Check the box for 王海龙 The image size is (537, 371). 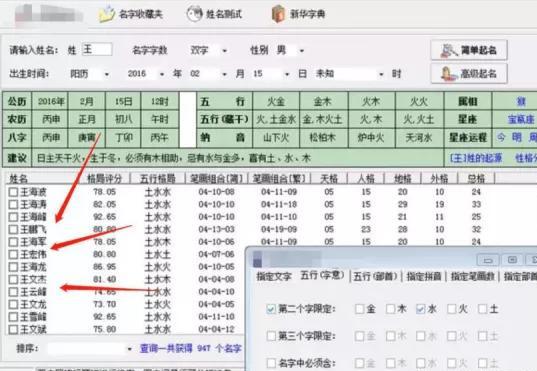[x=13, y=267]
